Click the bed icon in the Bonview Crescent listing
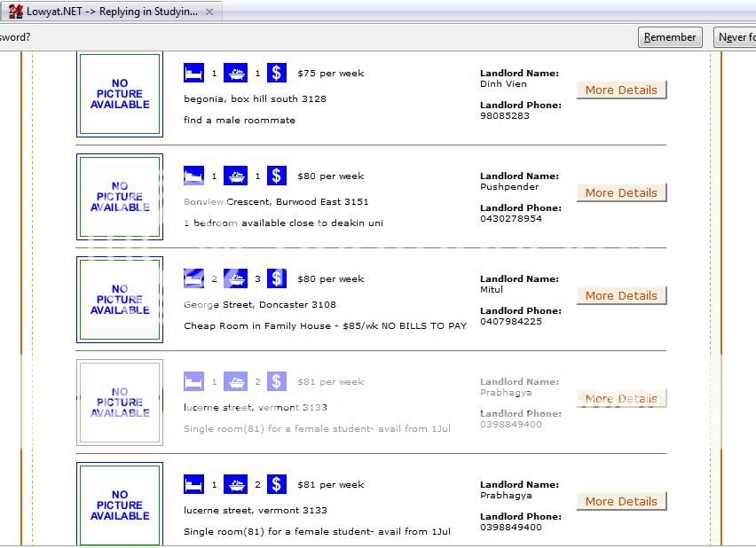This screenshot has height=548, width=756. coord(193,176)
